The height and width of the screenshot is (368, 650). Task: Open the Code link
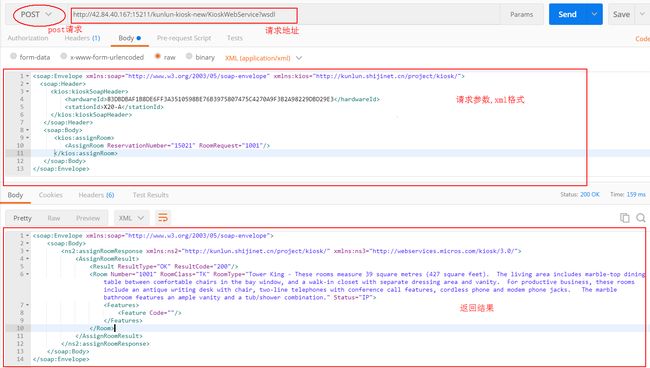(x=642, y=39)
